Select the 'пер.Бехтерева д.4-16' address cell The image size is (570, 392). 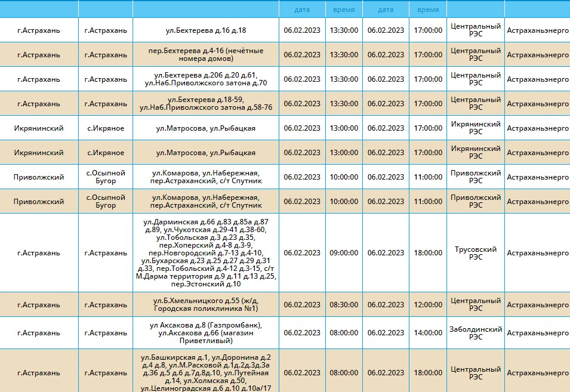coord(205,55)
